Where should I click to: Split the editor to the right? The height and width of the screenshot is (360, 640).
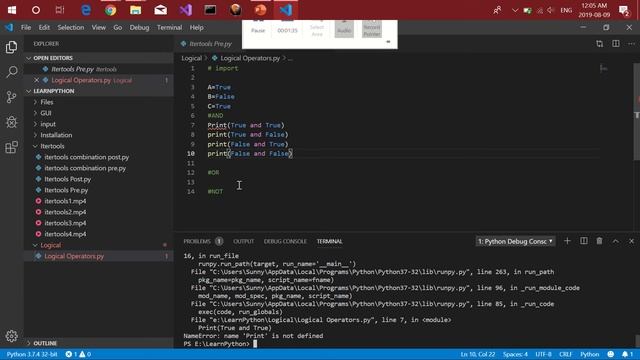[616, 44]
